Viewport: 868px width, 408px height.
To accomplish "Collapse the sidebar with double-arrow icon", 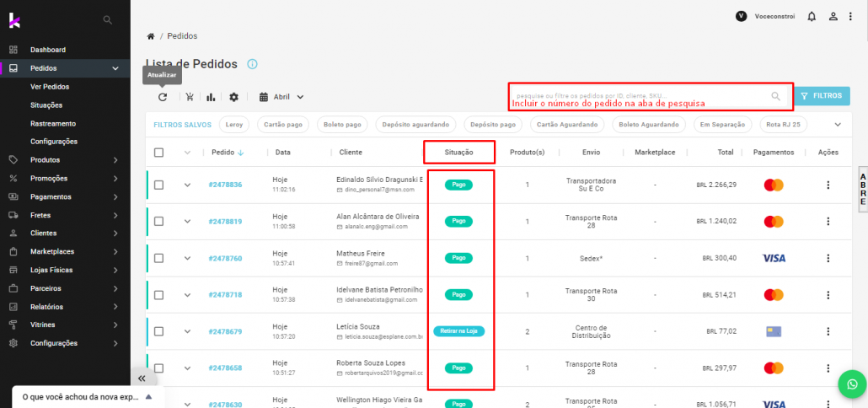I will (x=142, y=379).
